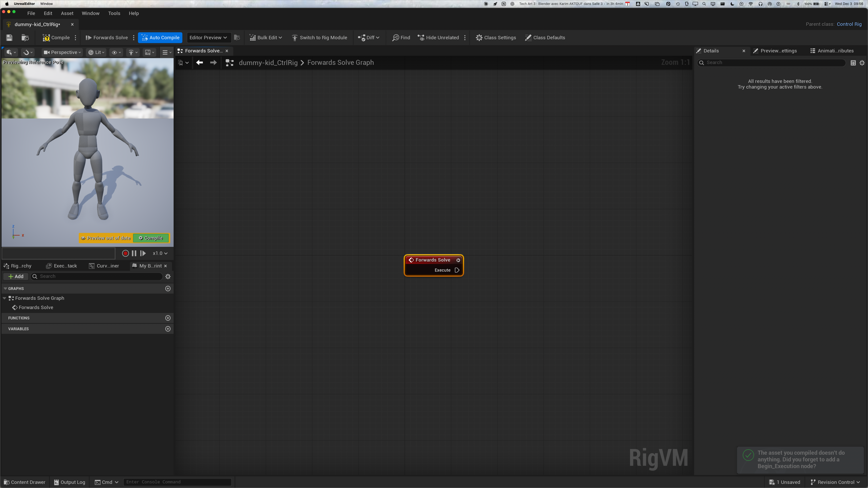
Task: Step forward one frame in viewport
Action: click(143, 254)
